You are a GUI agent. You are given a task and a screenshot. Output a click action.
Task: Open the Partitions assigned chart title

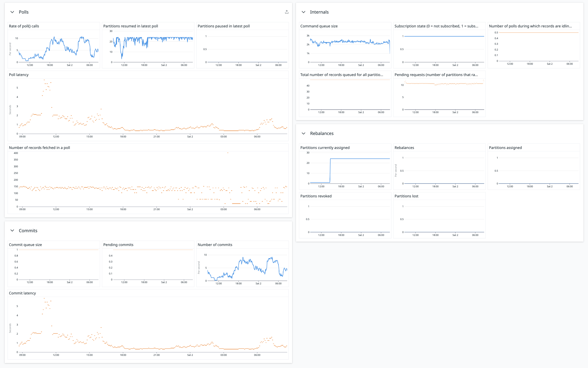click(x=505, y=148)
